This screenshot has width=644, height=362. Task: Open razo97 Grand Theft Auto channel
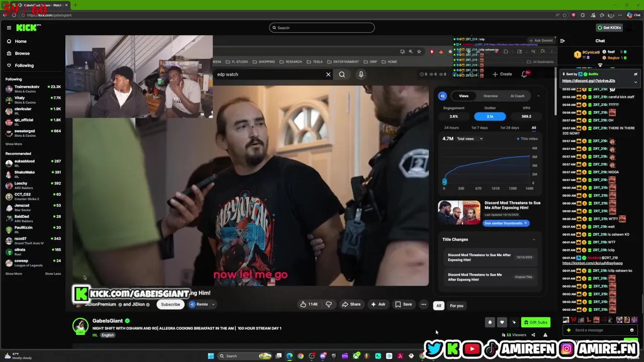pyautogui.click(x=33, y=240)
